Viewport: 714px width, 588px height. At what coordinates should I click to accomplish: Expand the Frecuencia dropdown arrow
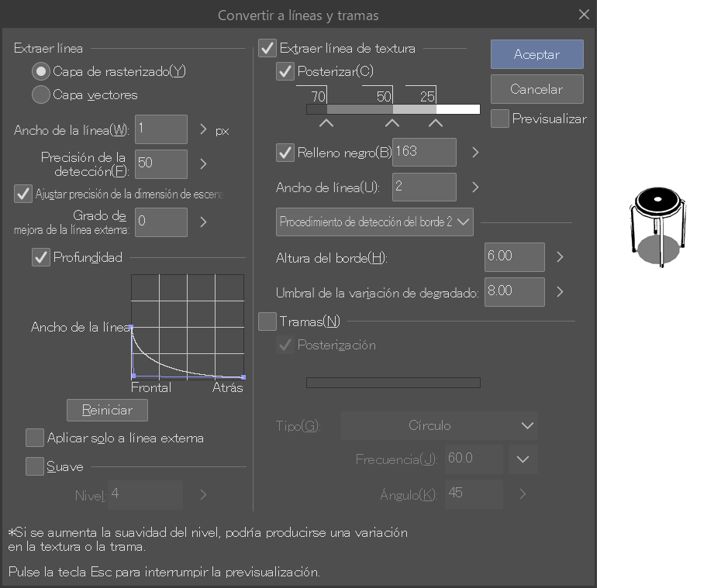click(x=523, y=459)
